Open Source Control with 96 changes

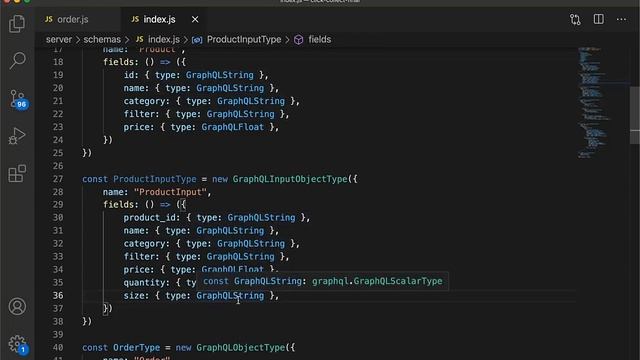click(x=18, y=99)
